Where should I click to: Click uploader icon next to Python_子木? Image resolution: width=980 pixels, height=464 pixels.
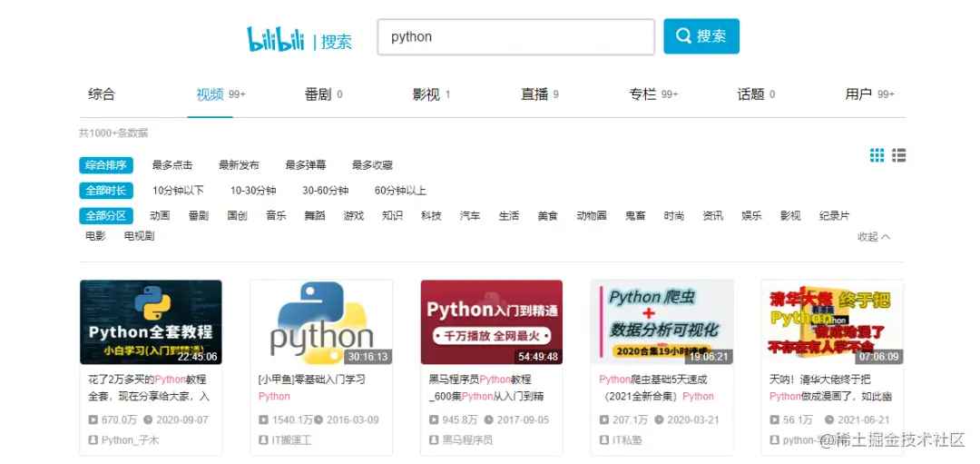click(93, 439)
